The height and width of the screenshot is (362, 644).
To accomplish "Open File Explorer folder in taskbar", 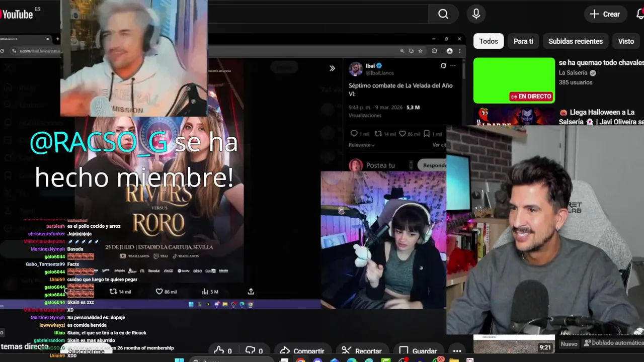I will (x=454, y=360).
